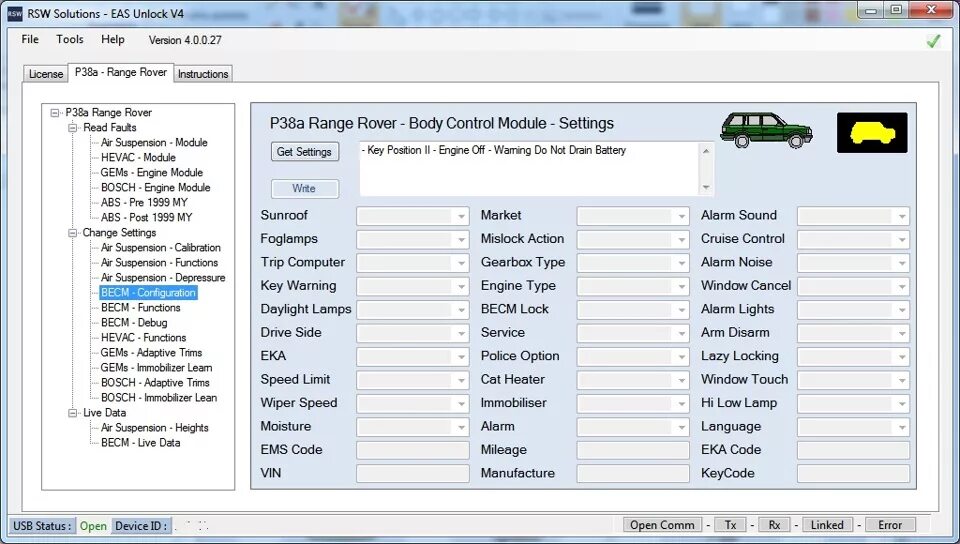Screen dimensions: 960x544
Task: Switch to the License tab
Action: (x=45, y=74)
